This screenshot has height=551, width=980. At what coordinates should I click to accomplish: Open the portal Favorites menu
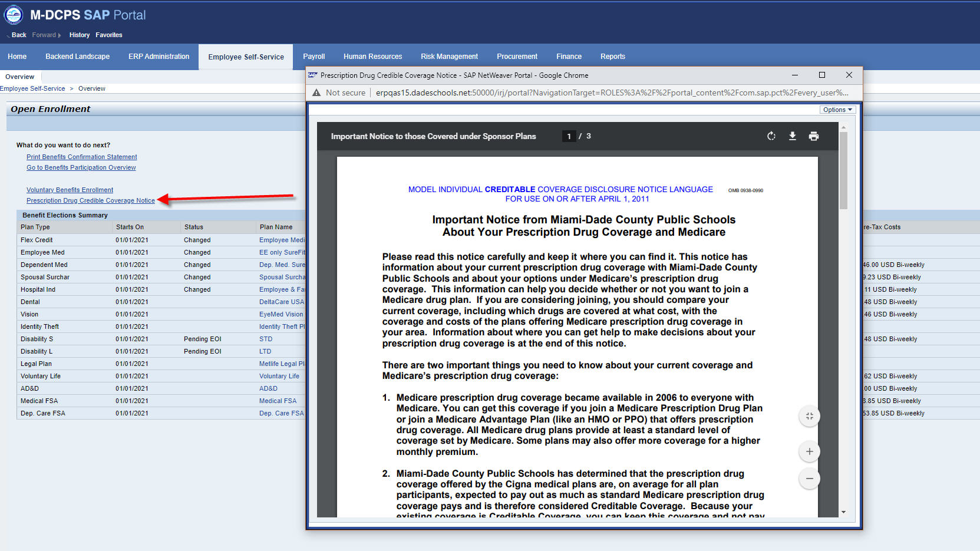tap(109, 35)
